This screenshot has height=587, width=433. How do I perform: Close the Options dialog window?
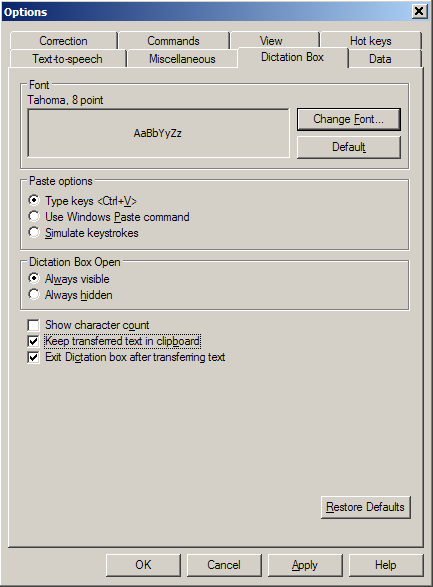419,11
